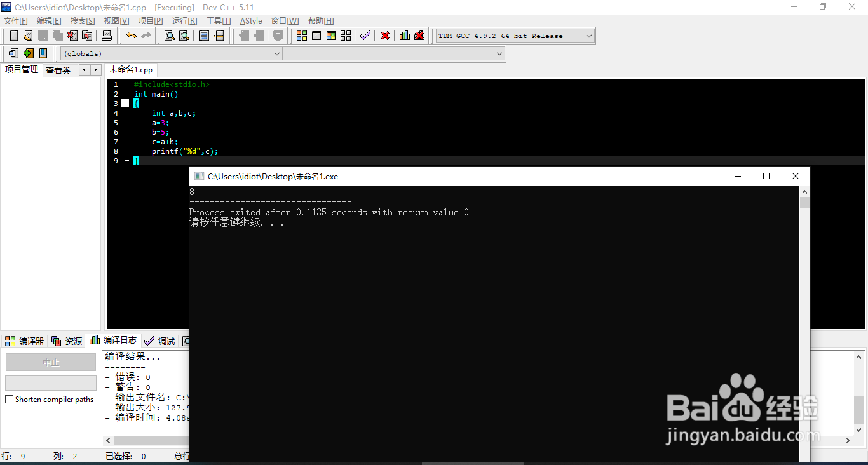The image size is (868, 465).
Task: Click the Delete profiling information icon
Action: pos(419,36)
